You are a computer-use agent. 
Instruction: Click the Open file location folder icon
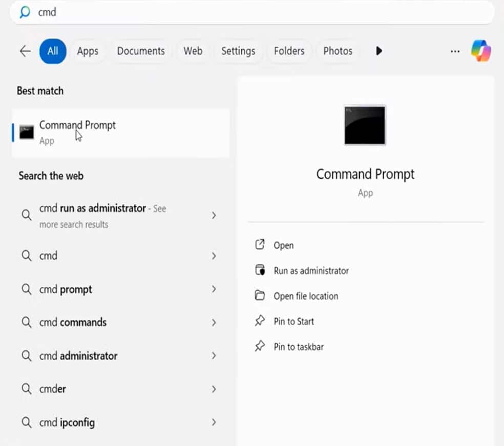[x=260, y=296]
